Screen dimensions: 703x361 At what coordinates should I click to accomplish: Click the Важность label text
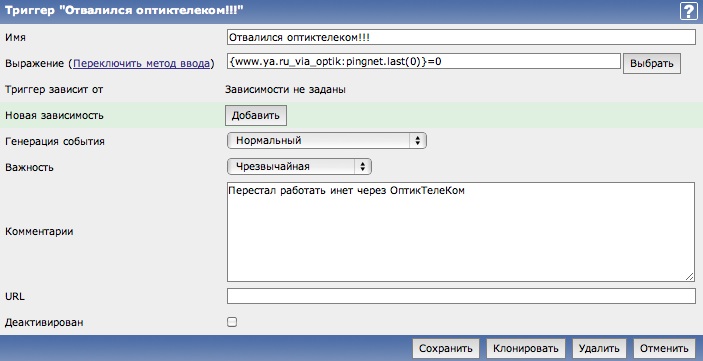coord(29,167)
